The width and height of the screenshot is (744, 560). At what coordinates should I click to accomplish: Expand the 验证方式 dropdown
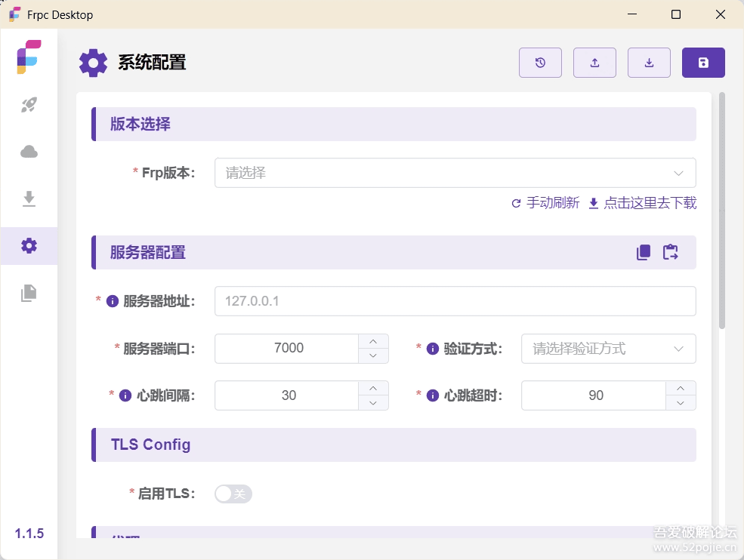[608, 349]
